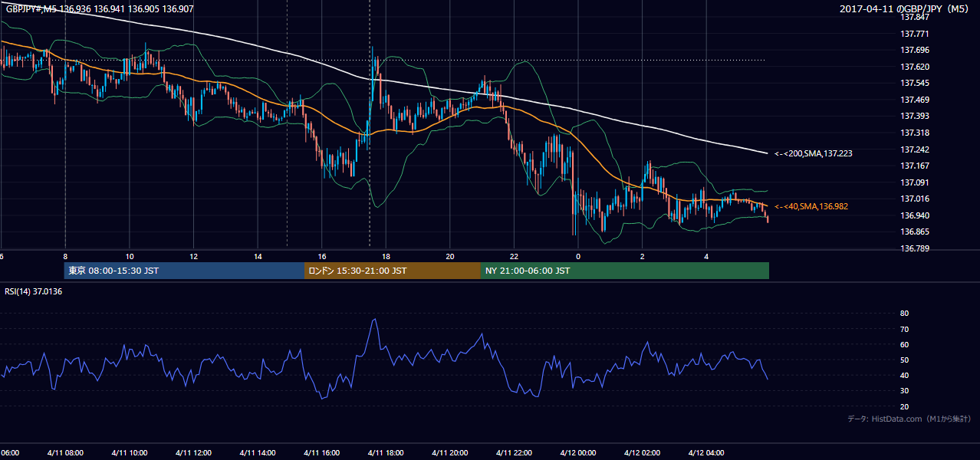Click price axis value 137.771
This screenshot has width=980, height=460.
(914, 34)
